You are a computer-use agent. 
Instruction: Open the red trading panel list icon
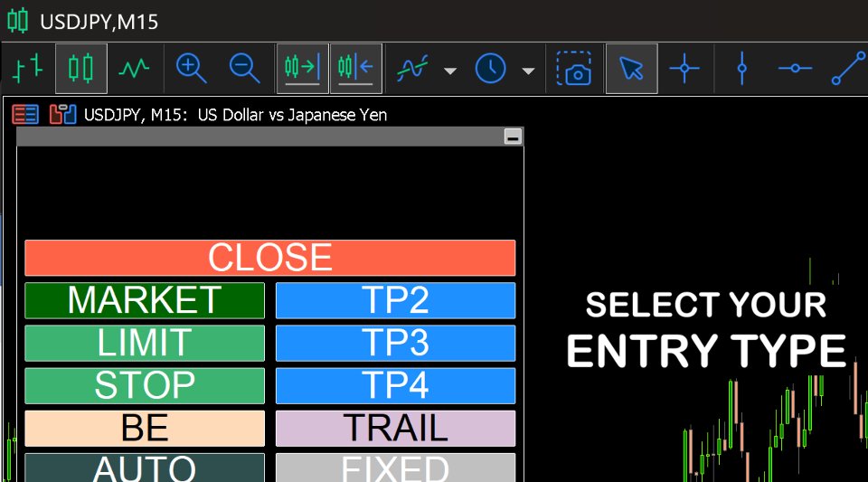coord(25,115)
